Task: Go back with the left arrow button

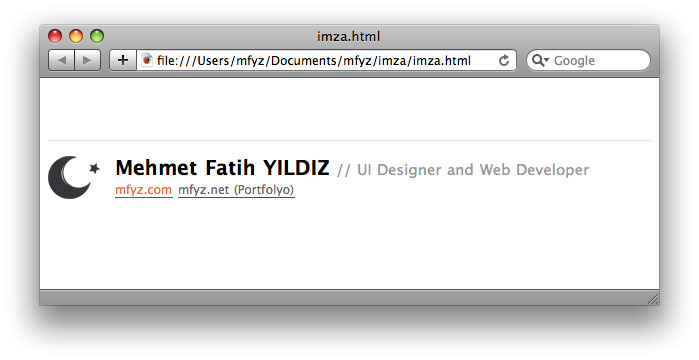Action: click(x=62, y=60)
